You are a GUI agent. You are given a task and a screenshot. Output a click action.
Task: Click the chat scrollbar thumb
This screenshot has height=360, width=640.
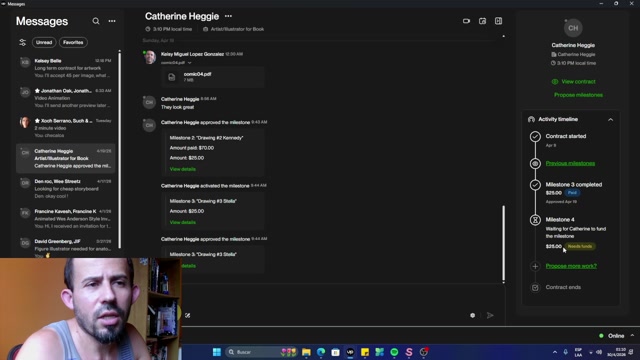pyautogui.click(x=503, y=243)
